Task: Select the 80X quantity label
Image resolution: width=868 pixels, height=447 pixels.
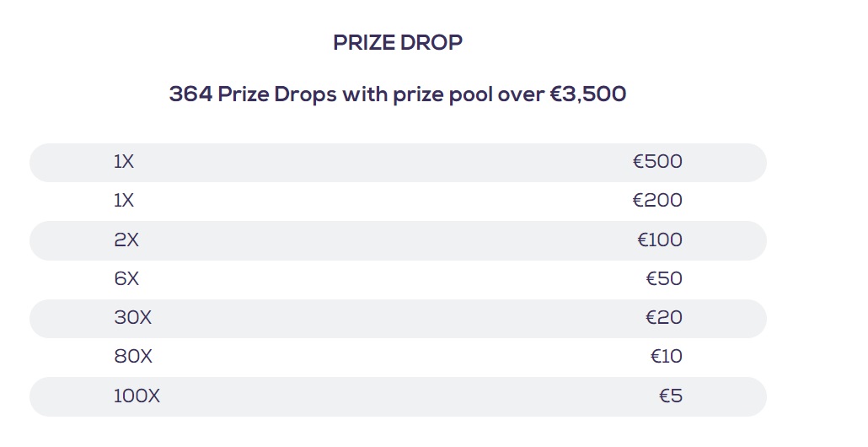Action: (x=133, y=357)
